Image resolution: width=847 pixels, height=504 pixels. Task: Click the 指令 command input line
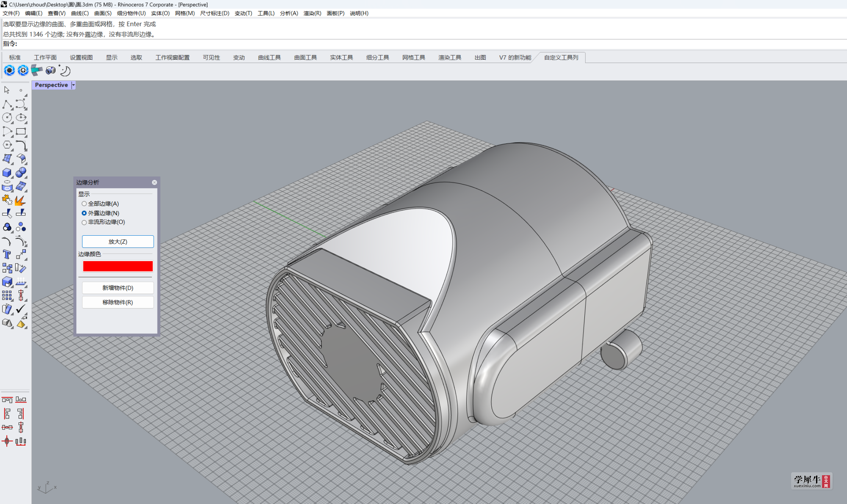(x=423, y=44)
